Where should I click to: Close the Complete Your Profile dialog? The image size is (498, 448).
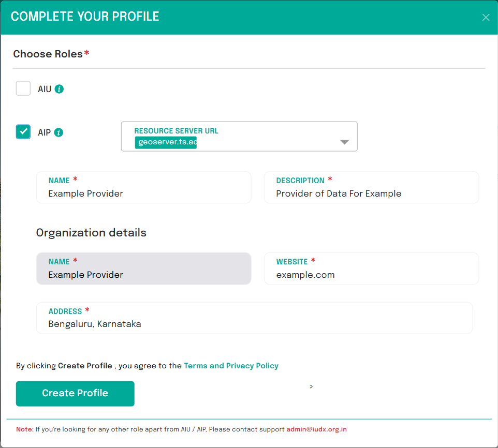coord(486,17)
